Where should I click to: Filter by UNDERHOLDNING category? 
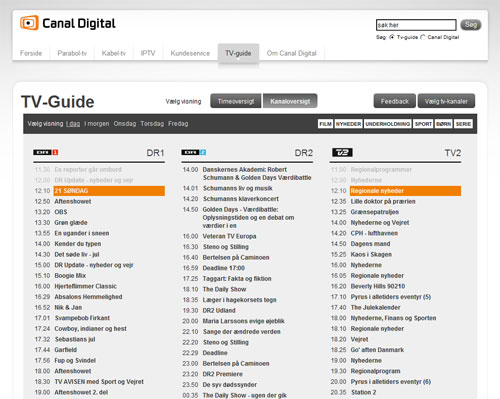pyautogui.click(x=388, y=124)
